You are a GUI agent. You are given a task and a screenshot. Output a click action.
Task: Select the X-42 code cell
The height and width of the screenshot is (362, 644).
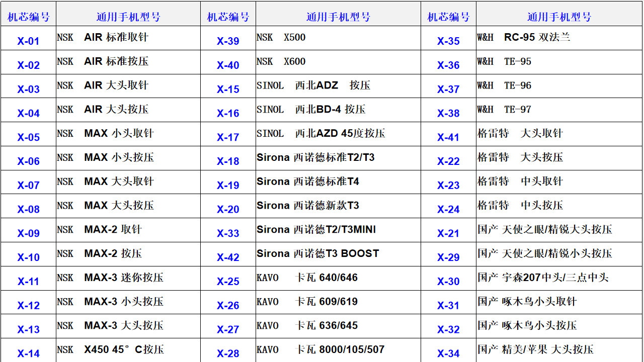228,254
